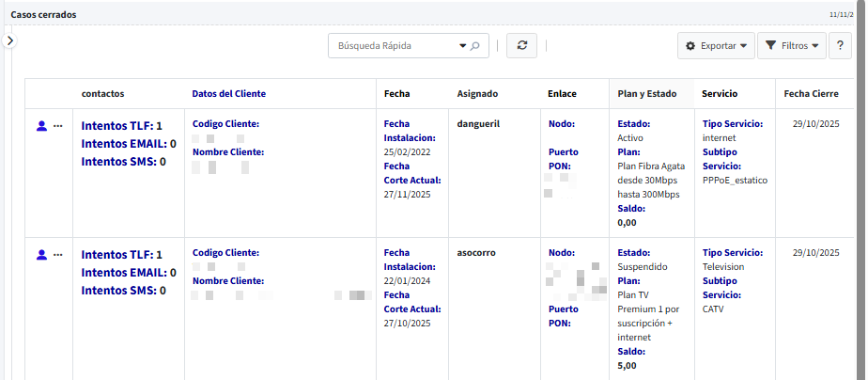The width and height of the screenshot is (868, 380).
Task: Click the Fecha Cierre column header
Action: pyautogui.click(x=811, y=94)
